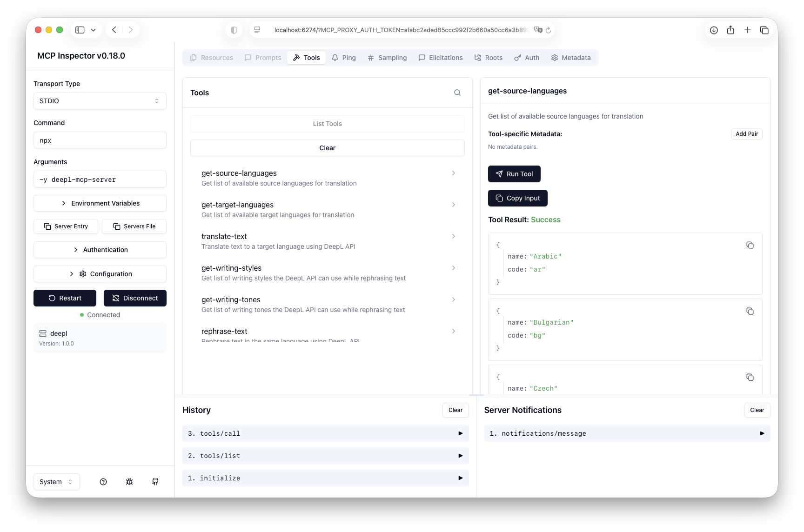Image resolution: width=804 pixels, height=532 pixels.
Task: Copy the Arabic language result entry
Action: click(x=750, y=245)
